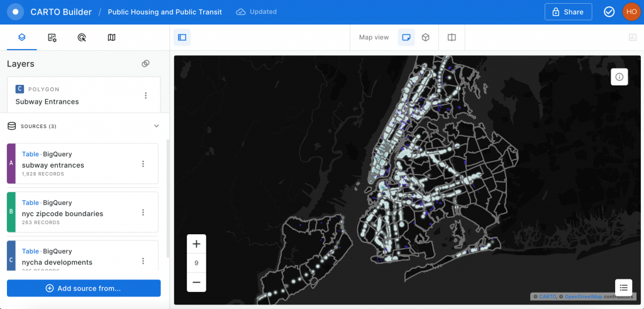Click the checkmark status icon
This screenshot has width=644, height=309.
tap(609, 12)
